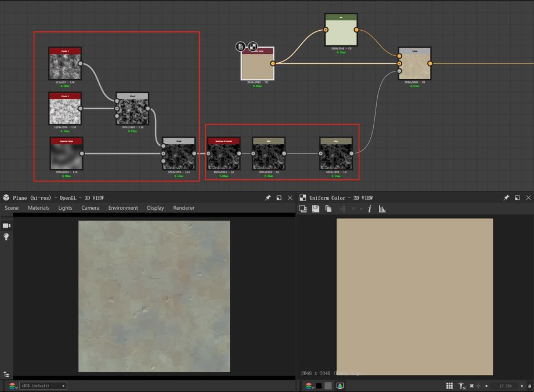Screen dimensions: 534x392
Task: Select the top Clouds noise node
Action: [x=64, y=63]
